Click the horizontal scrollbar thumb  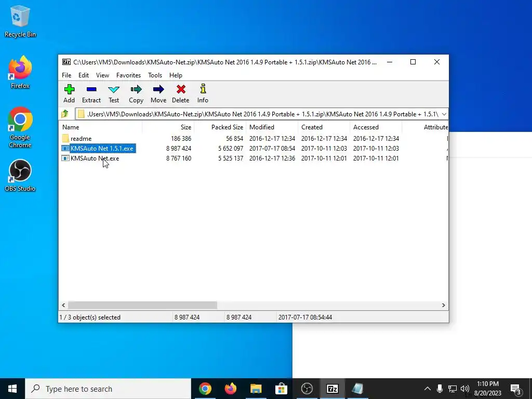[x=142, y=305]
